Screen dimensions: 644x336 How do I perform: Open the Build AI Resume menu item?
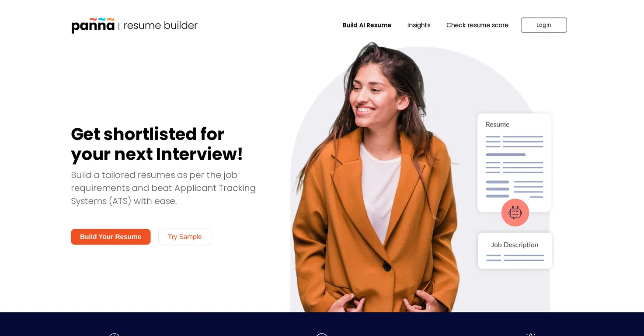[x=367, y=25]
